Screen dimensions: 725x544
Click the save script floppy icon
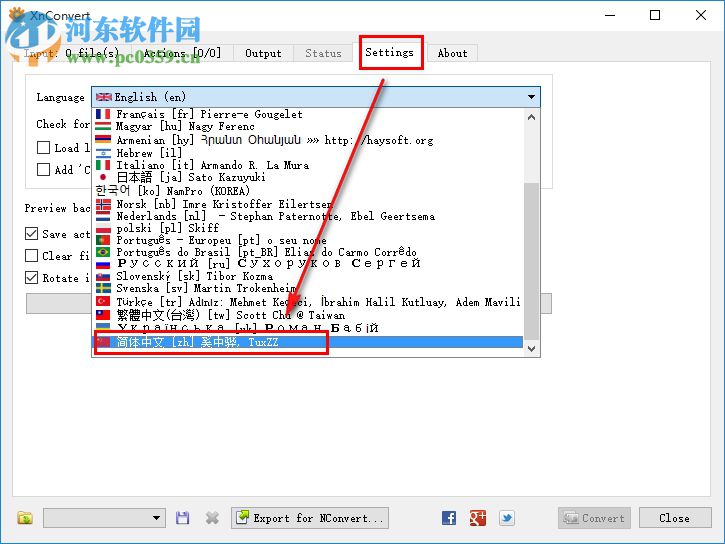tap(183, 518)
